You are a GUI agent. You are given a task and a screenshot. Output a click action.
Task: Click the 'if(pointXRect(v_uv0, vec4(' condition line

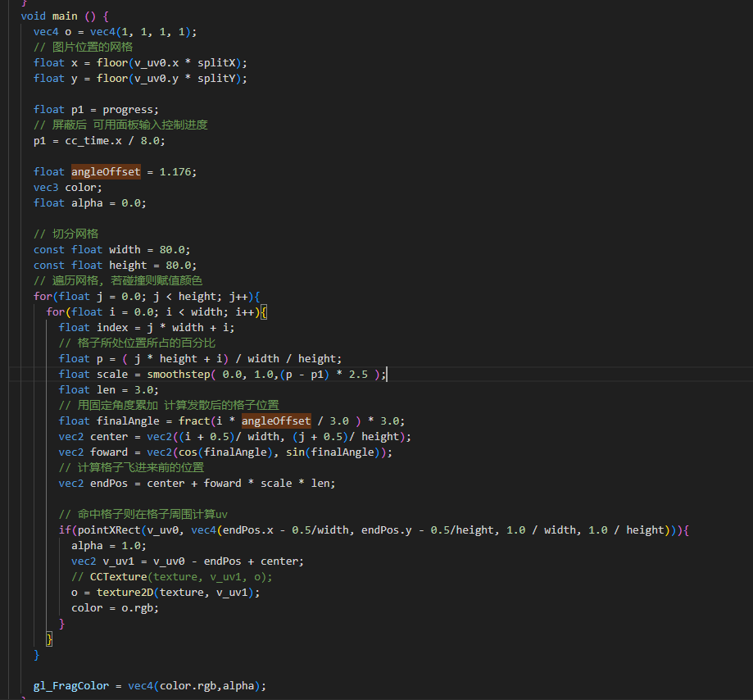coord(374,530)
